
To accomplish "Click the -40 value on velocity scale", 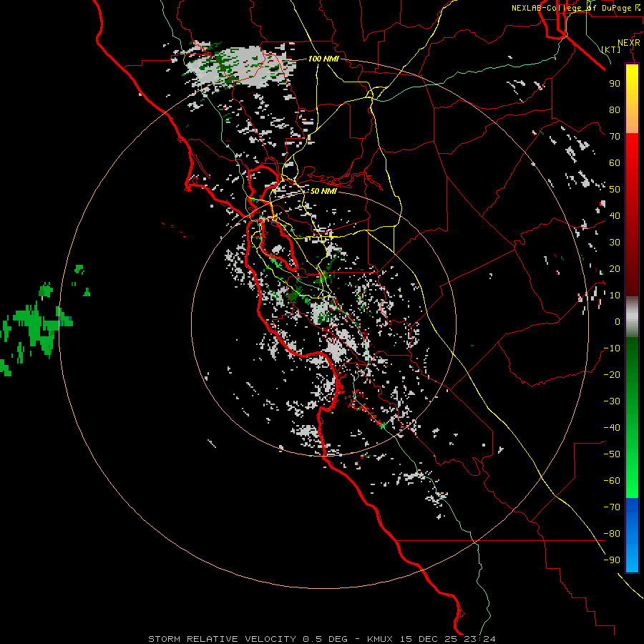I will (612, 428).
